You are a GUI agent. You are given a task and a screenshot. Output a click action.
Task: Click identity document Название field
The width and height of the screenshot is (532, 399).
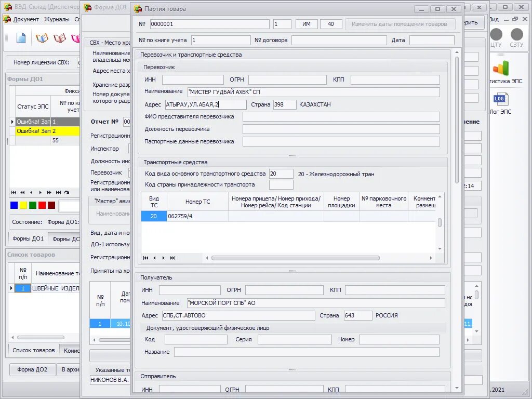(307, 352)
